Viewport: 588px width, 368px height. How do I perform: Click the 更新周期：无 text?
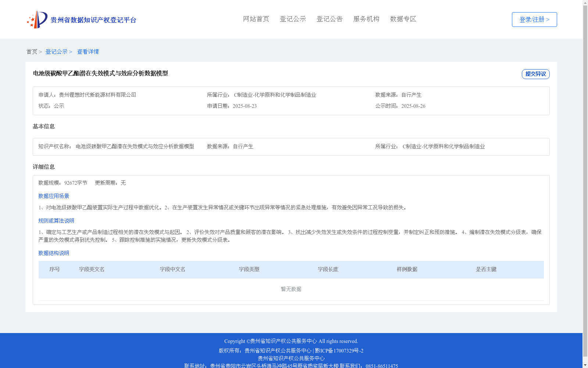[110, 183]
